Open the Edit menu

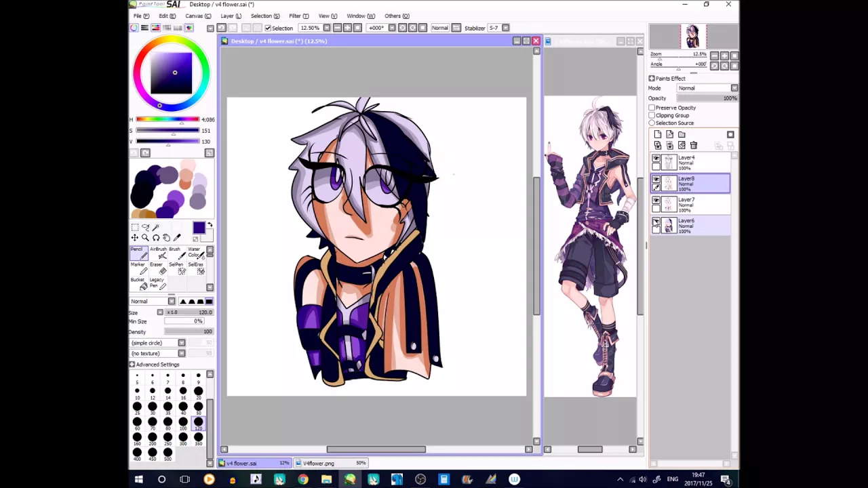point(167,16)
